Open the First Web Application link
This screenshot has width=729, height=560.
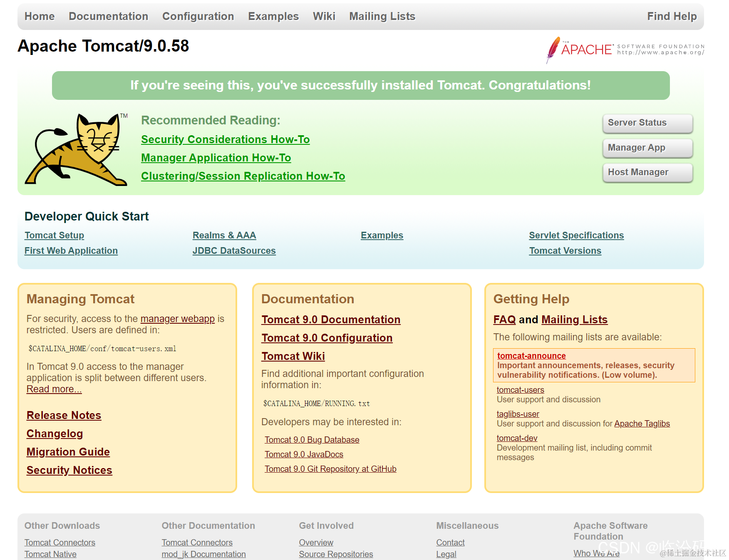click(x=71, y=251)
